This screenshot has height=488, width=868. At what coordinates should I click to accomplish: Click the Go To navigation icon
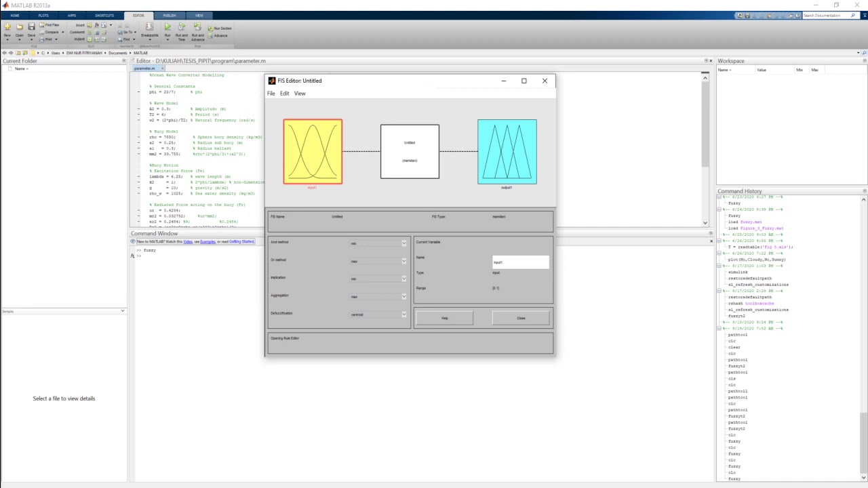120,32
